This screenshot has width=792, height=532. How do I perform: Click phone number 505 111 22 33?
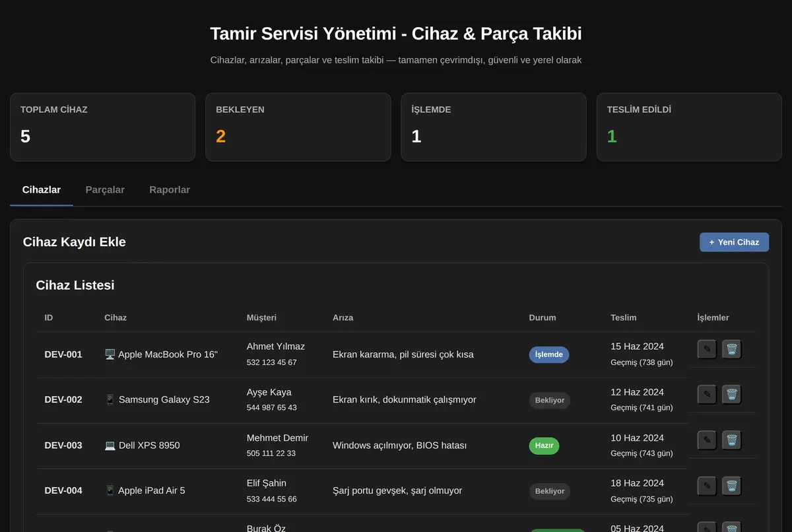271,453
